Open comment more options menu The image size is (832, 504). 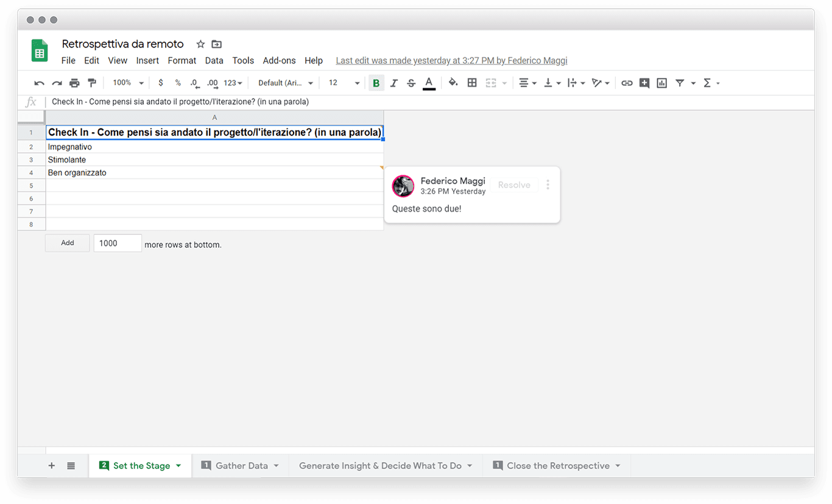coord(548,185)
